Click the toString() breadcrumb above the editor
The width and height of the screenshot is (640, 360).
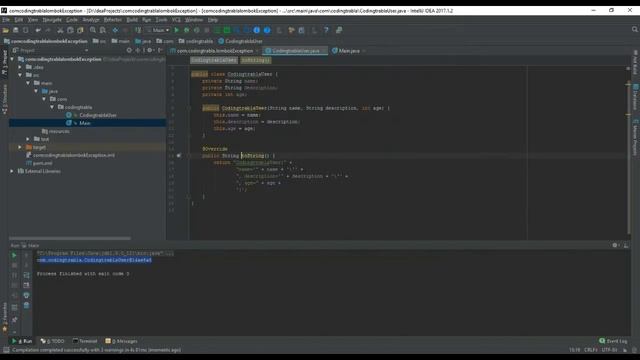point(256,60)
